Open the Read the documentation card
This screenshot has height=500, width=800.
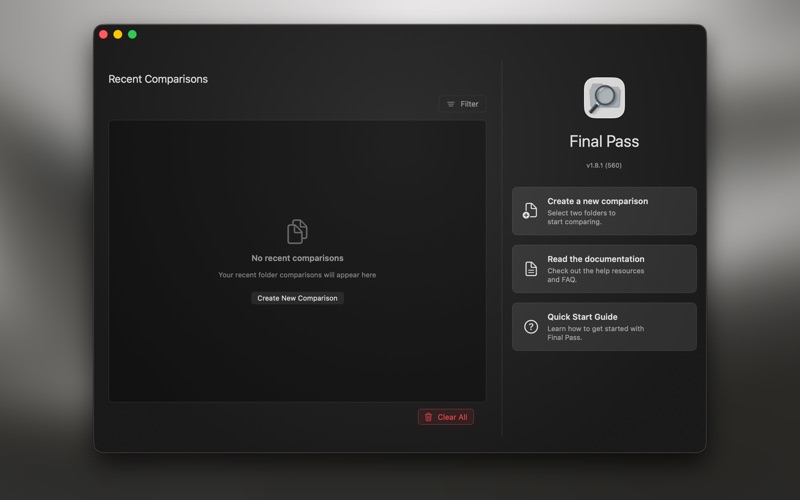604,269
